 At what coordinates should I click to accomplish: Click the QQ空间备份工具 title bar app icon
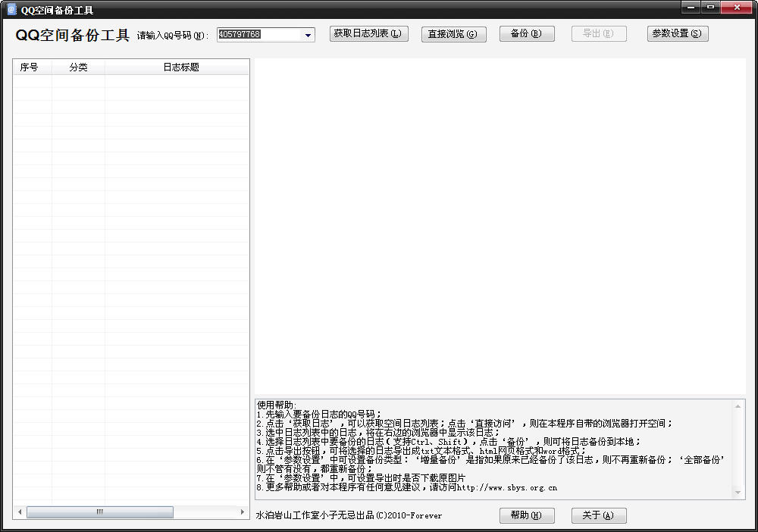(11, 9)
